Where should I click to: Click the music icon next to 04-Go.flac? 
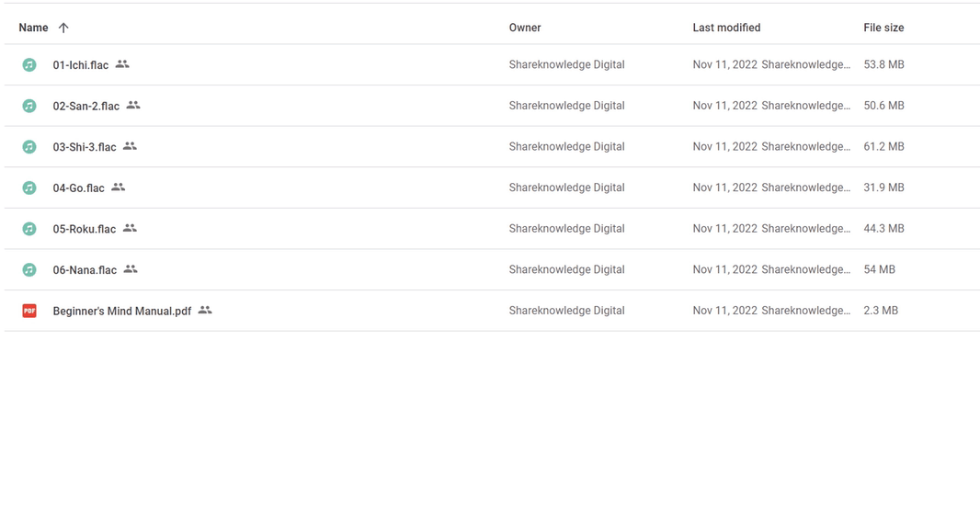pos(29,187)
